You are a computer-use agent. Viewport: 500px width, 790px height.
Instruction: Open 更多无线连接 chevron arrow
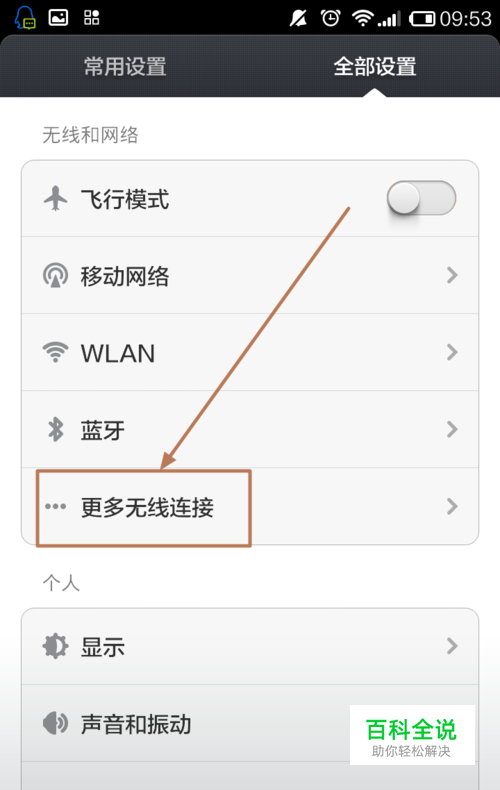point(452,506)
